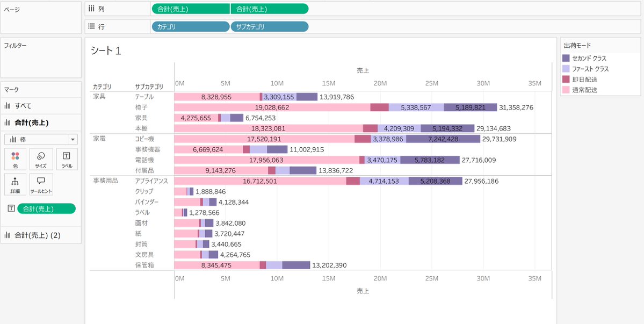
Task: Click the サブカテゴリ column header in the view
Action: click(x=149, y=87)
